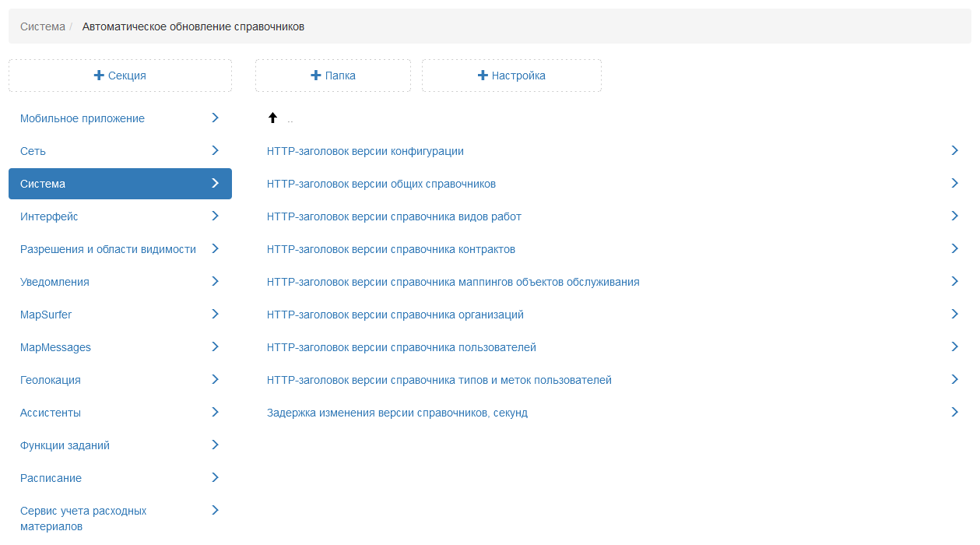
Task: Click arrow at right of общих справочников row
Action: click(955, 183)
